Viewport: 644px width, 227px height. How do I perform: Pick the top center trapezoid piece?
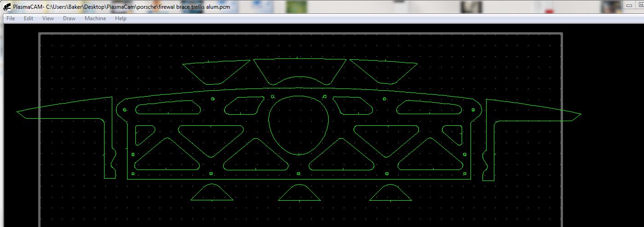coord(299,59)
